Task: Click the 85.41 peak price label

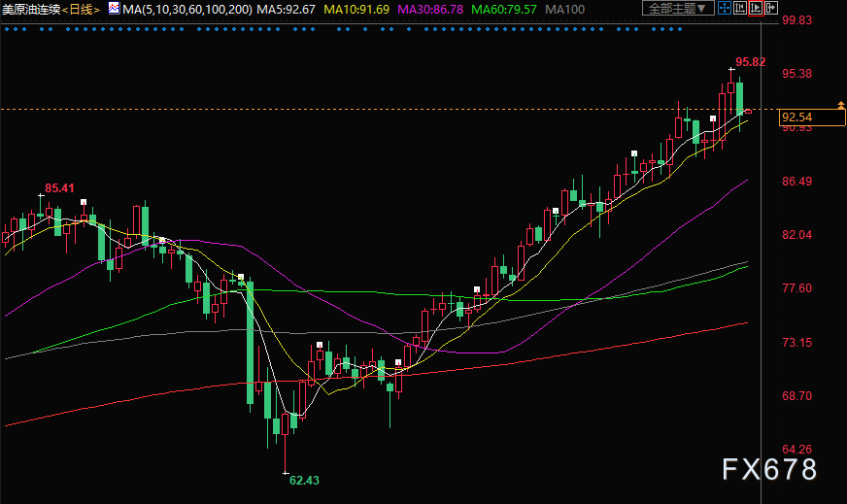Action: point(59,188)
